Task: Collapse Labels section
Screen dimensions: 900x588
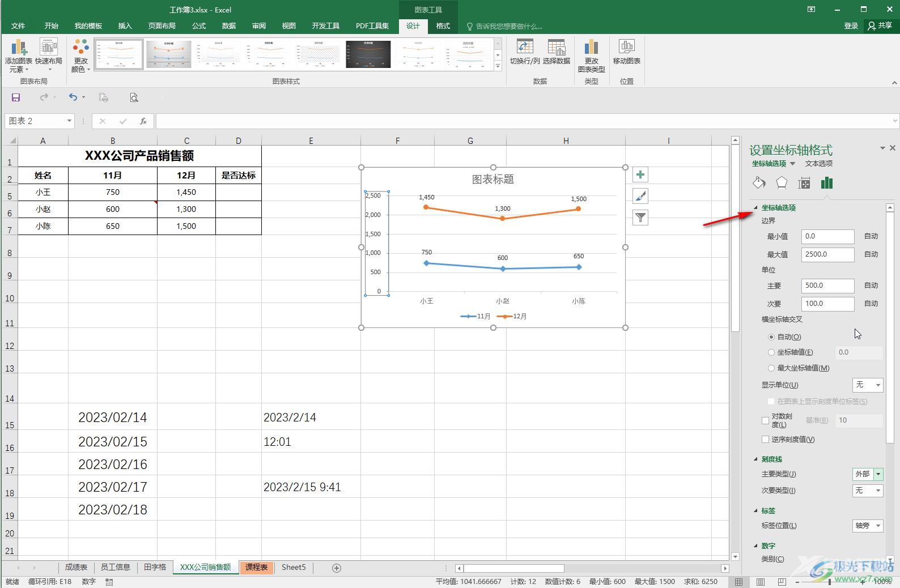Action: (x=755, y=511)
